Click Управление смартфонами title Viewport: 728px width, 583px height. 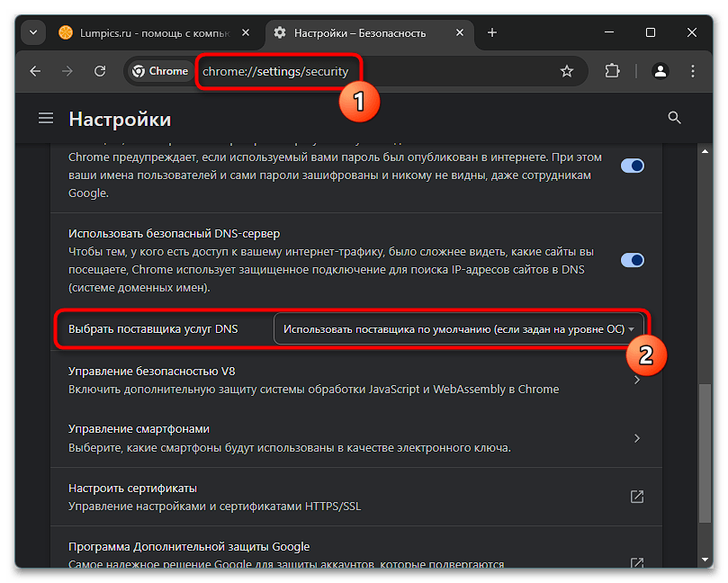tap(139, 429)
